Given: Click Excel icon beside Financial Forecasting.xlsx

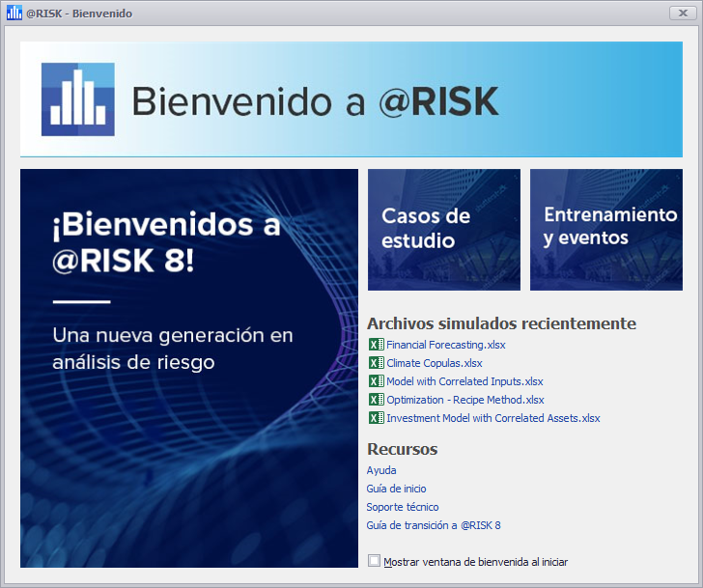Looking at the screenshot, I should (376, 345).
